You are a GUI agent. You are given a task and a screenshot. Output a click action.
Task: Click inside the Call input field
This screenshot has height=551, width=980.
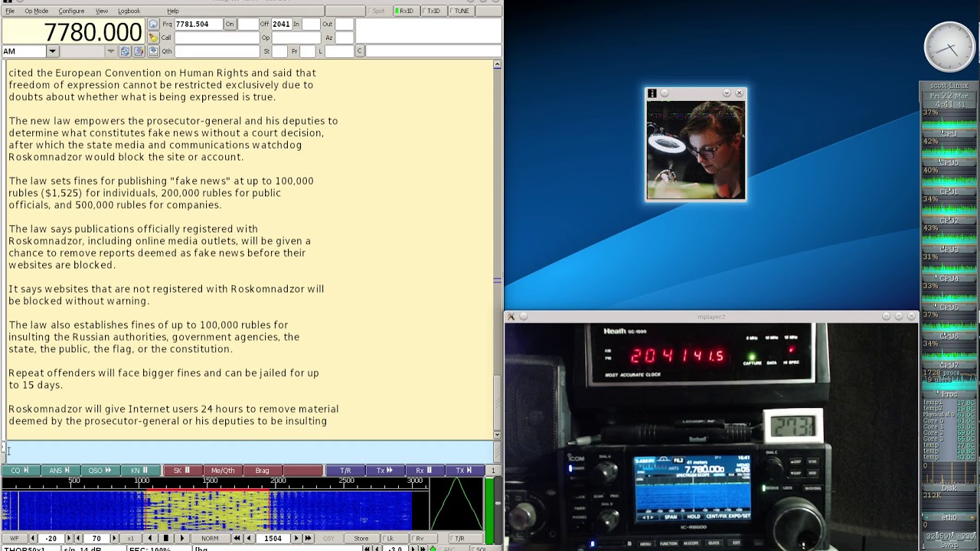click(216, 37)
